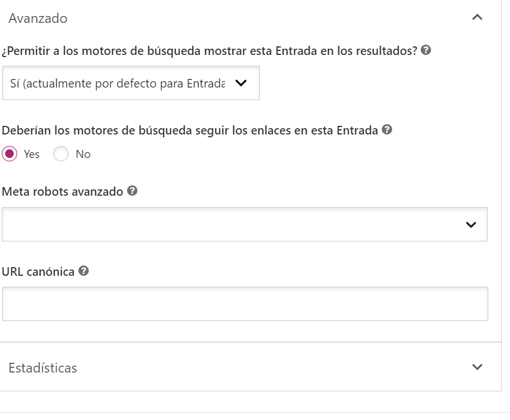The width and height of the screenshot is (510, 420).
Task: Click the URL canónica label
Action: tap(38, 271)
